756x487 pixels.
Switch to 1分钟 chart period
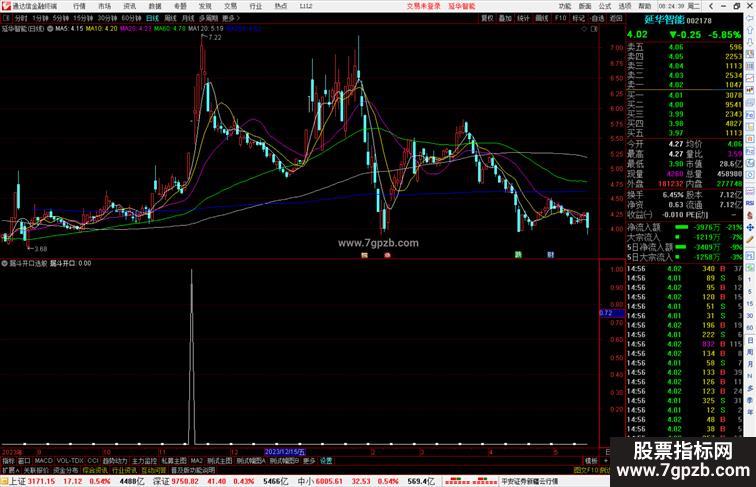point(40,18)
